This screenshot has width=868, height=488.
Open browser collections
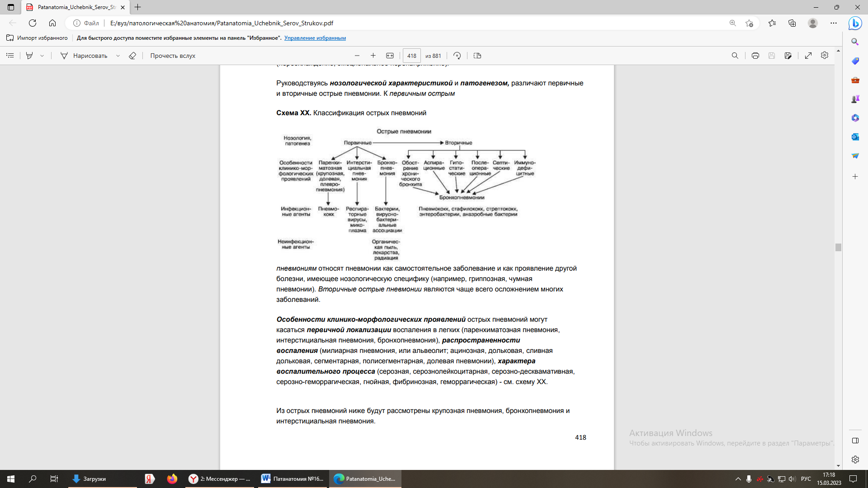(792, 23)
